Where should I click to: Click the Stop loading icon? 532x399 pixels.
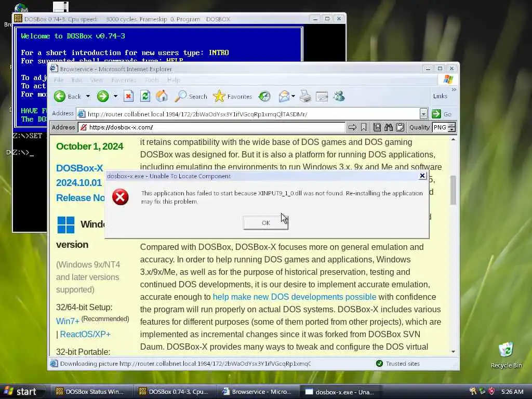128,96
